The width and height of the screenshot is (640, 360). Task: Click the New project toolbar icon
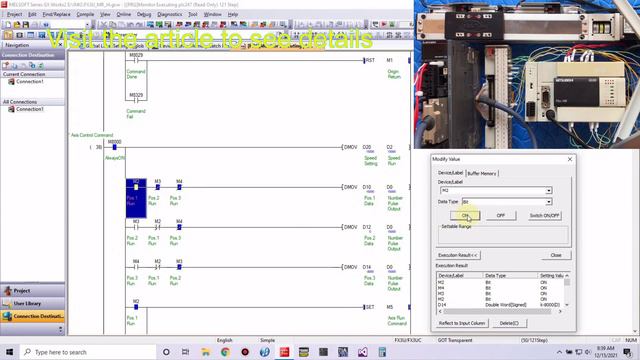coord(8,24)
